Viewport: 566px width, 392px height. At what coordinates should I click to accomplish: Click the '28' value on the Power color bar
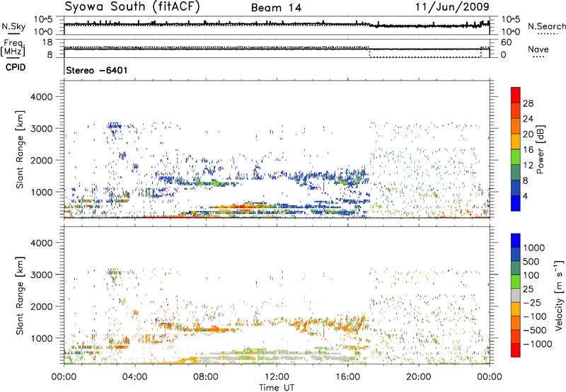click(528, 103)
